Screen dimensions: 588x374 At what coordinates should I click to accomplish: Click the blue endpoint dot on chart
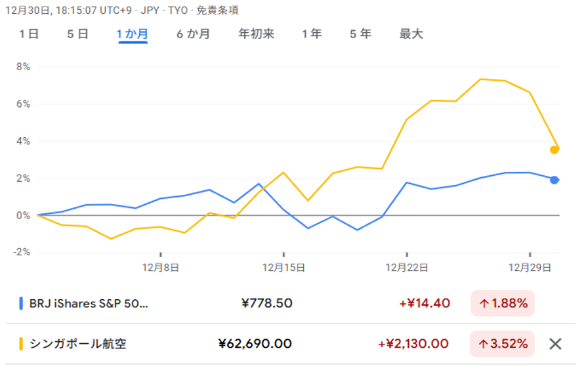tap(555, 180)
